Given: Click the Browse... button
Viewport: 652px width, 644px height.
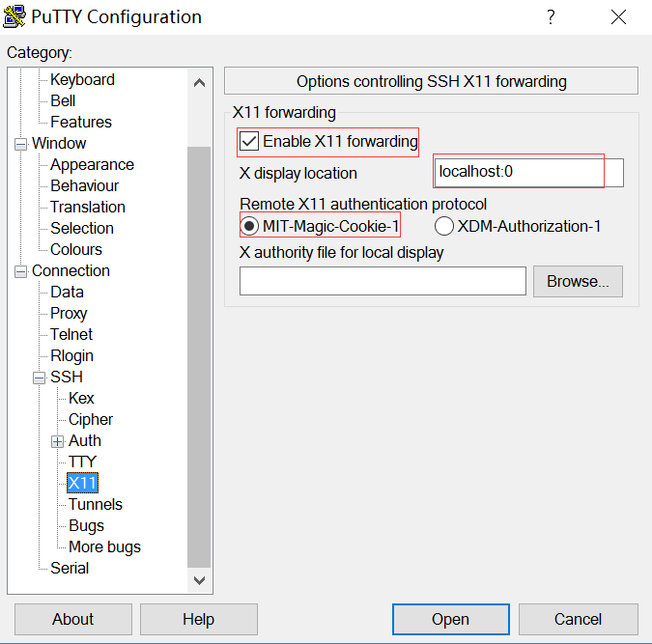Looking at the screenshot, I should [x=578, y=281].
